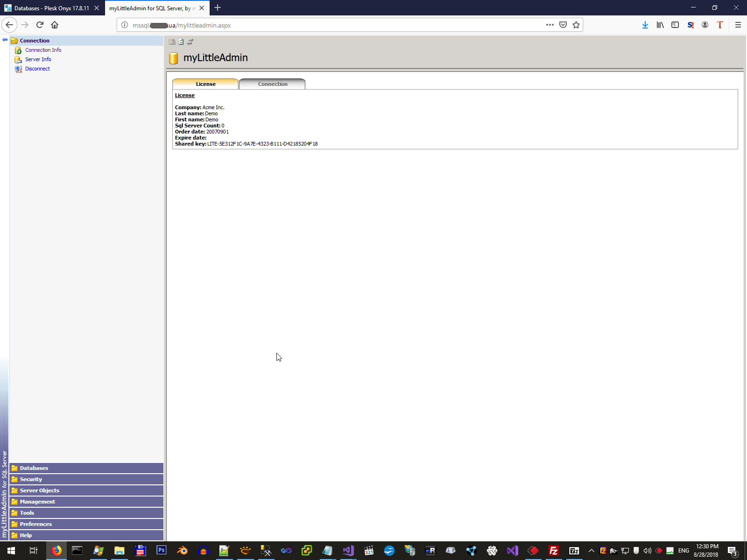747x560 pixels.
Task: Click the Order date value 20070901
Action: 218,132
